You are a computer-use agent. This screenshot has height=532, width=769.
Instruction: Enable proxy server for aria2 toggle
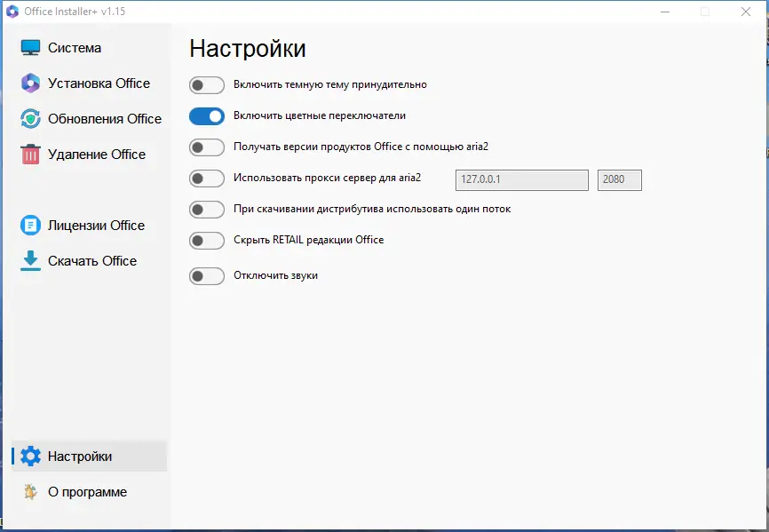207,179
